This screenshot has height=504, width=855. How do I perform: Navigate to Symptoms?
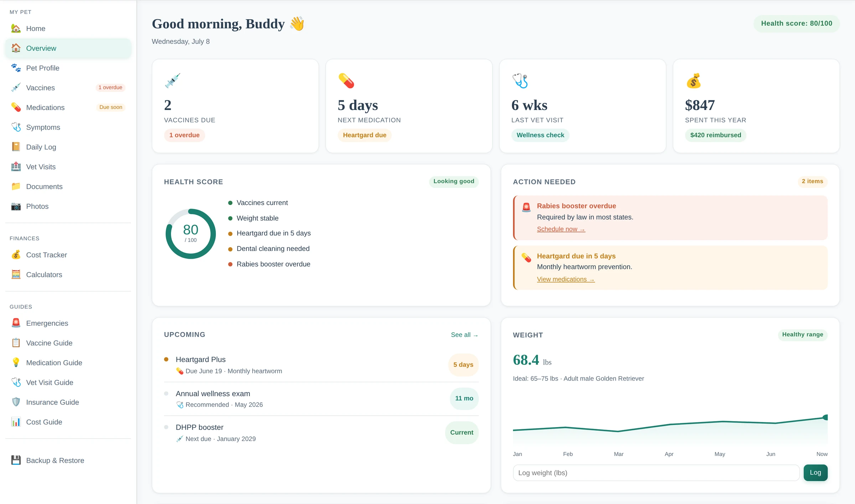coord(68,127)
